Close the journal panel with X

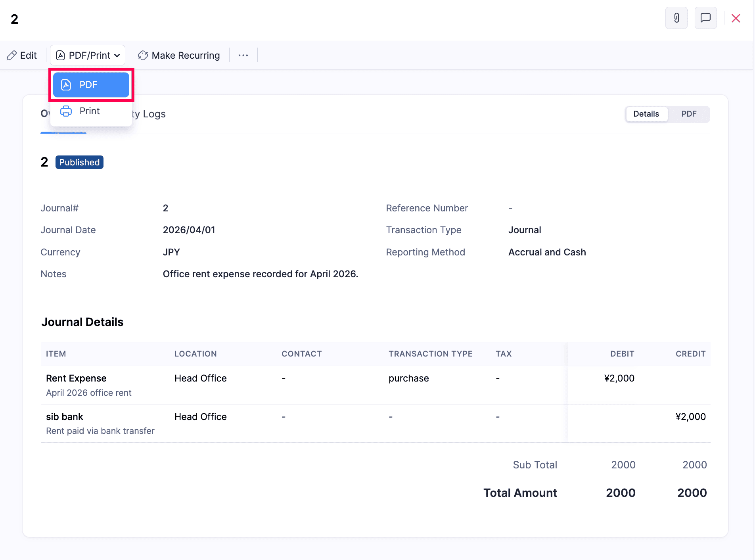(736, 18)
